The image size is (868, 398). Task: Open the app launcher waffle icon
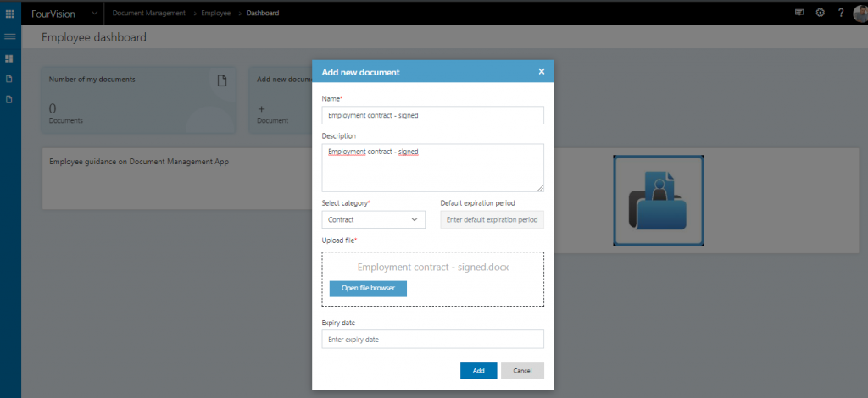click(x=9, y=14)
